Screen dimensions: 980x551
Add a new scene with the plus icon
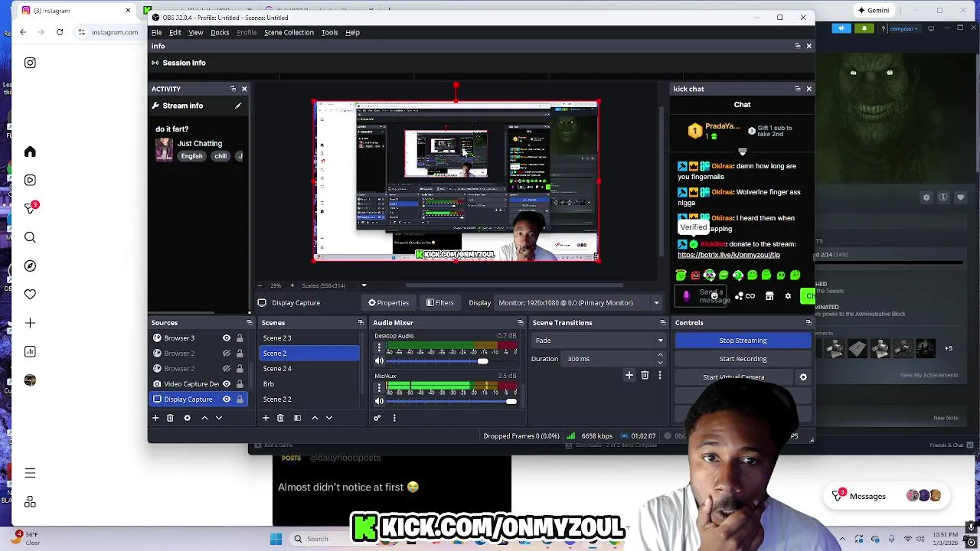click(266, 418)
